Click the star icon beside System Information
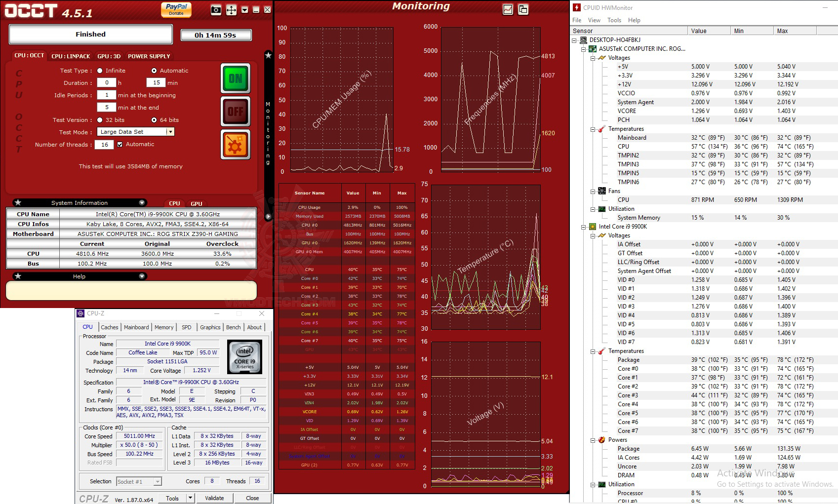This screenshot has width=838, height=504. [18, 202]
